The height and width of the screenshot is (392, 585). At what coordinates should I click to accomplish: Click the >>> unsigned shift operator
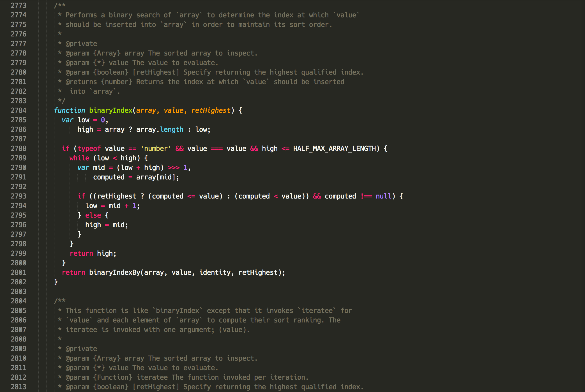coord(174,168)
